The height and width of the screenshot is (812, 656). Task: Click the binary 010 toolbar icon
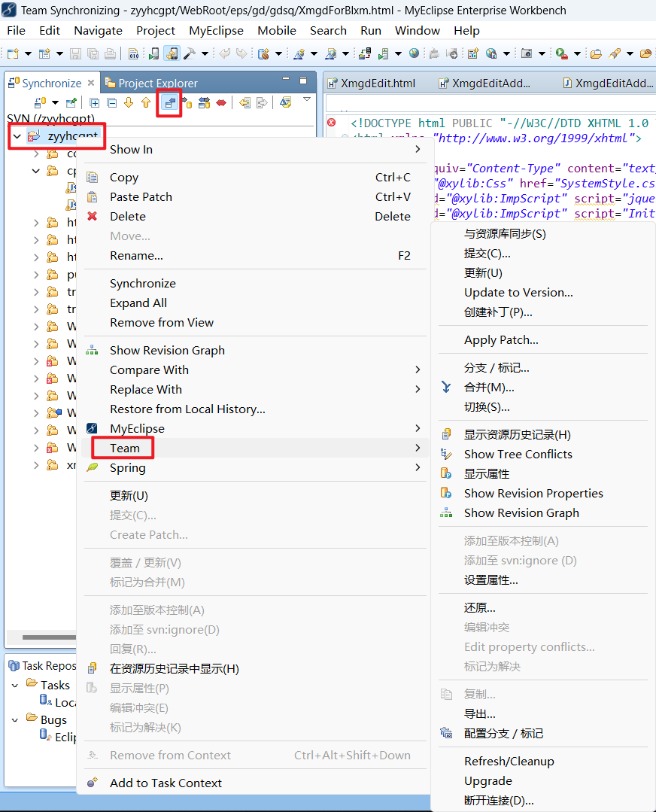[134, 53]
